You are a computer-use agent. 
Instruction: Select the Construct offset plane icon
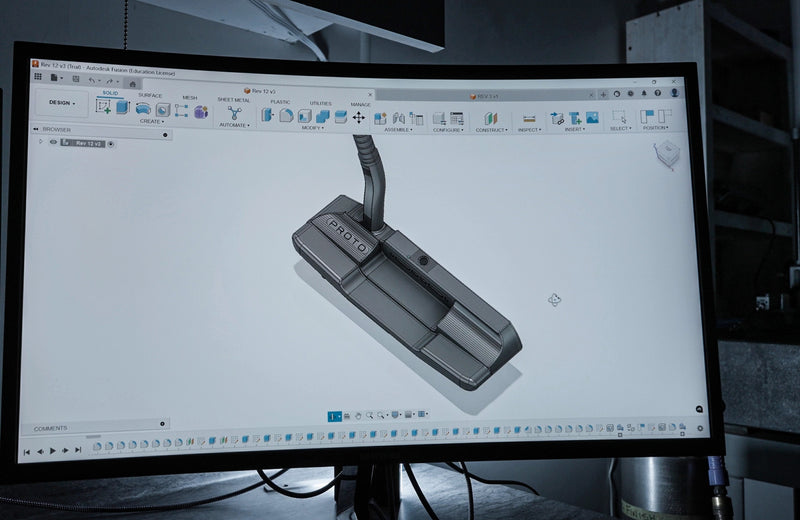pyautogui.click(x=490, y=119)
